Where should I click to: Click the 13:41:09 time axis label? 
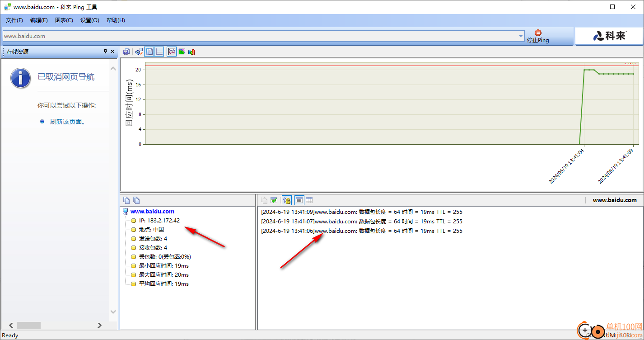point(616,166)
